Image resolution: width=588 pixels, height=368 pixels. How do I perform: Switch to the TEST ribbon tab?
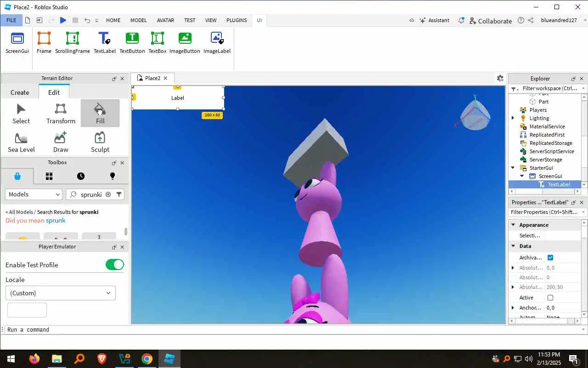point(190,20)
